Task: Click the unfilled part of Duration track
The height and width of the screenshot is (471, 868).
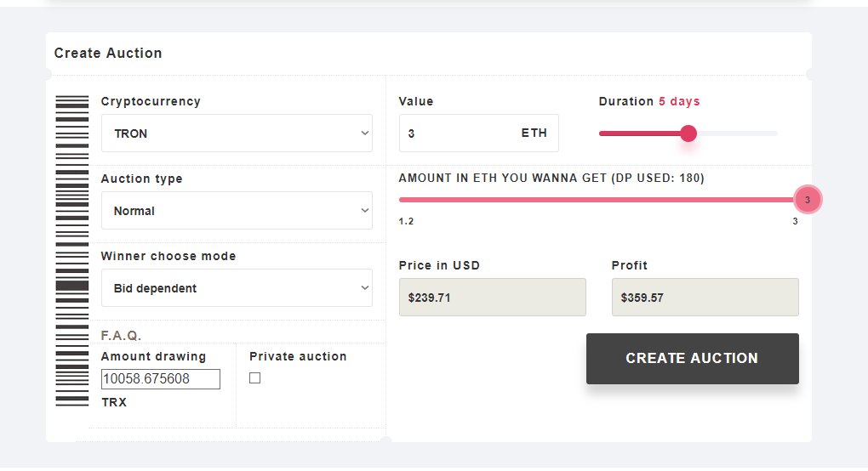Action: coord(737,133)
